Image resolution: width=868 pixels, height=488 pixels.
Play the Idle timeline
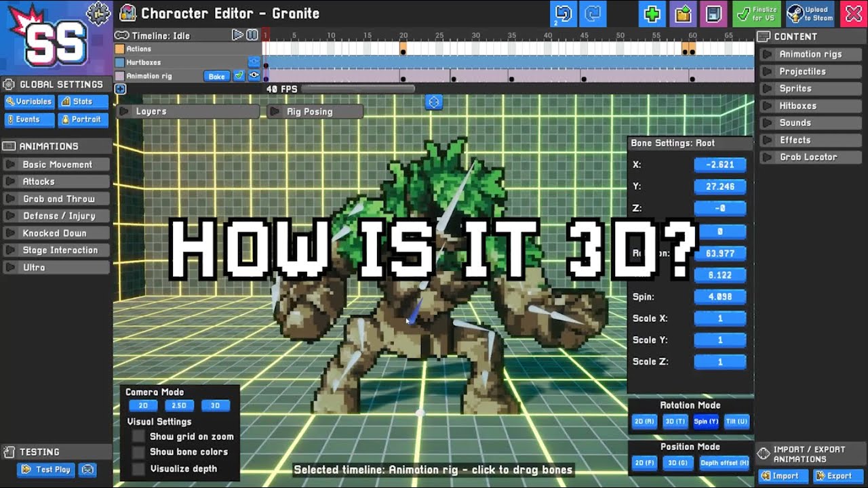pos(237,35)
